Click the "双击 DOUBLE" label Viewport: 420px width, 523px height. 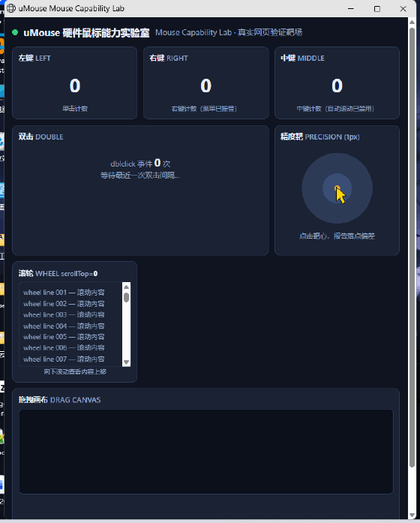coord(40,137)
